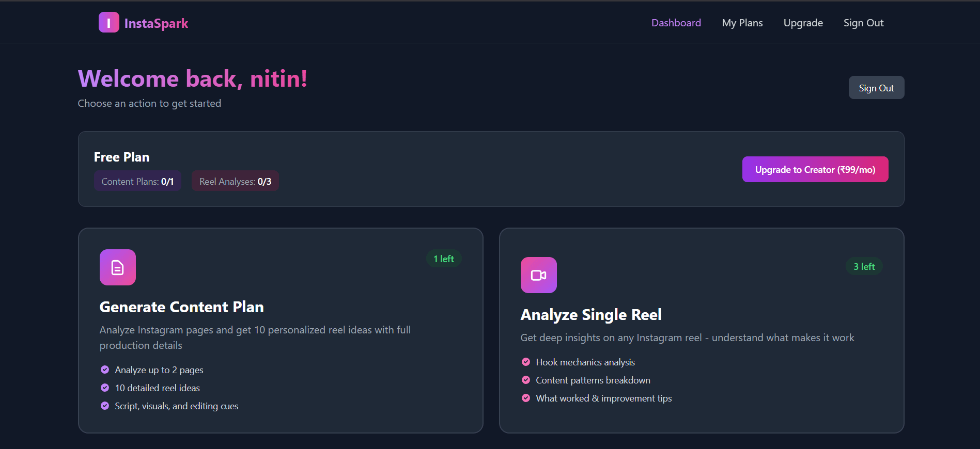The image size is (980, 449).
Task: Click the InstaSpark logo icon
Action: point(108,23)
